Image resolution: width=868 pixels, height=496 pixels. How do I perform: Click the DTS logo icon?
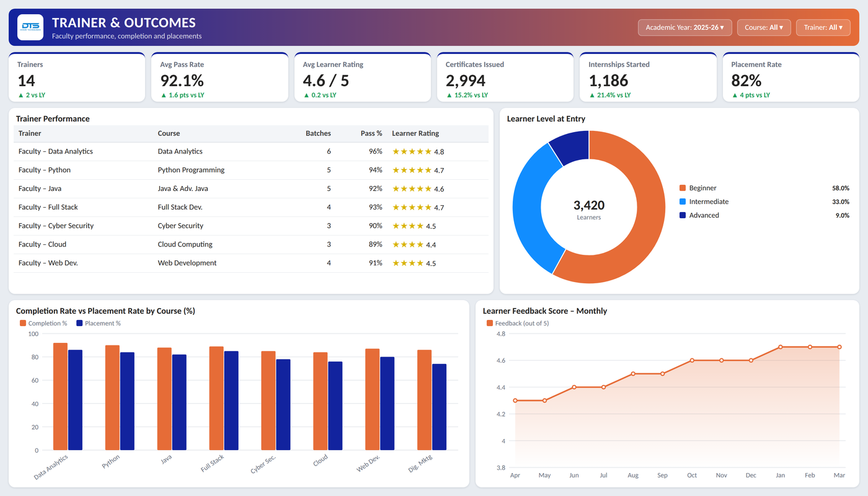click(x=30, y=27)
